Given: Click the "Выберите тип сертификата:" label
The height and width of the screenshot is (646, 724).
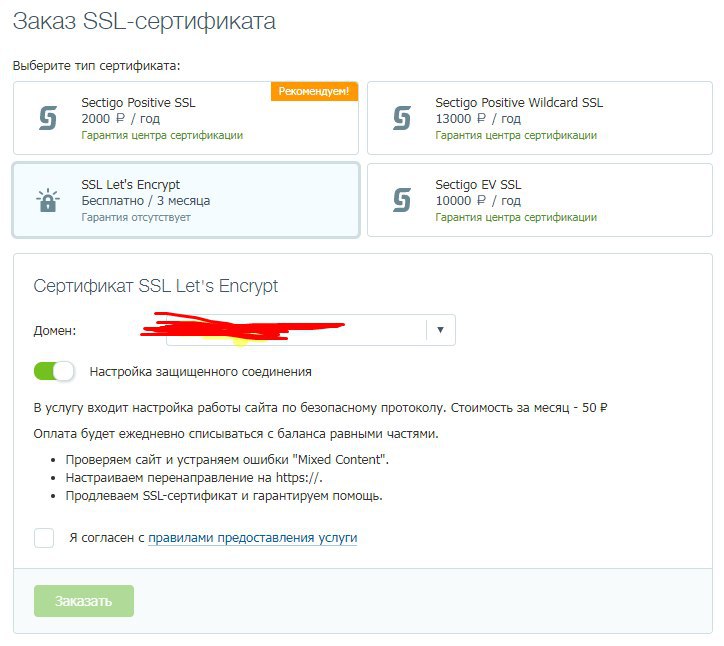Looking at the screenshot, I should point(97,66).
